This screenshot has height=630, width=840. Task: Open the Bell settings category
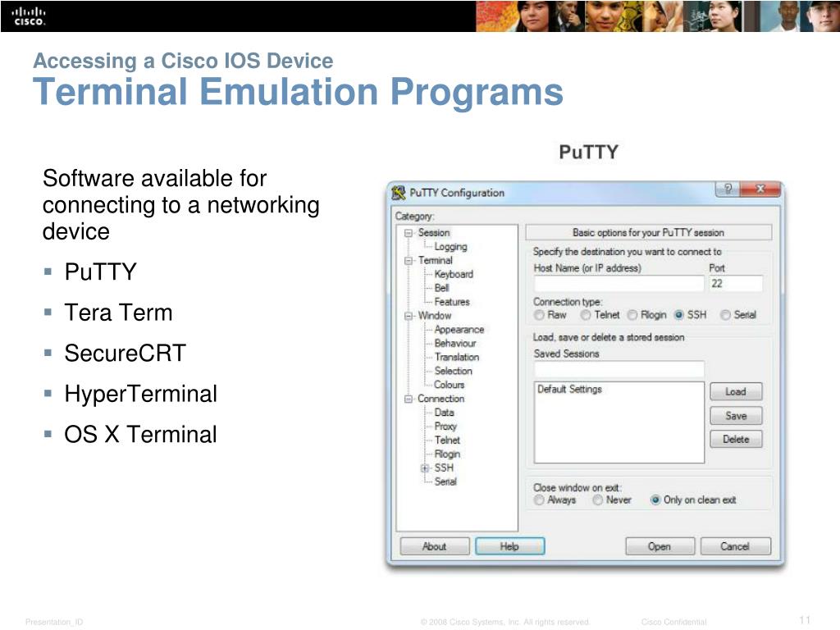tap(441, 288)
